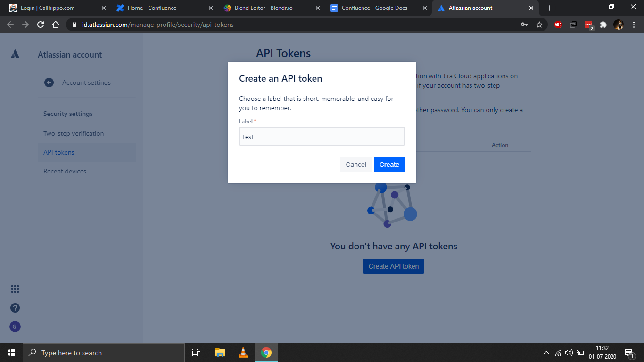Viewport: 644px width, 362px height.
Task: Click the browser forward arrow
Action: pyautogui.click(x=25, y=25)
